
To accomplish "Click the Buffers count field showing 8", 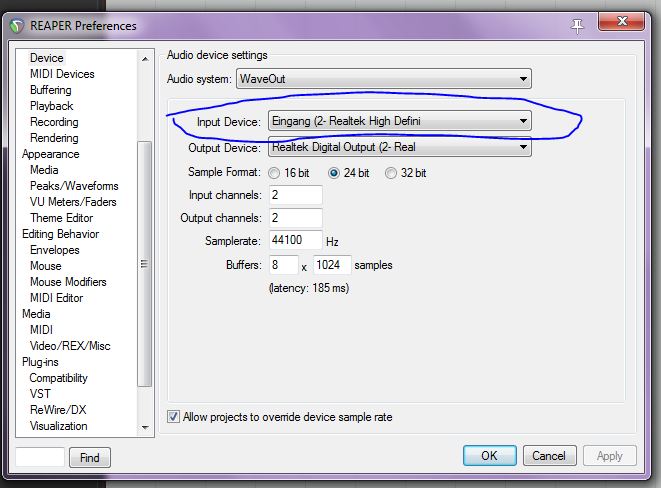I will (284, 265).
